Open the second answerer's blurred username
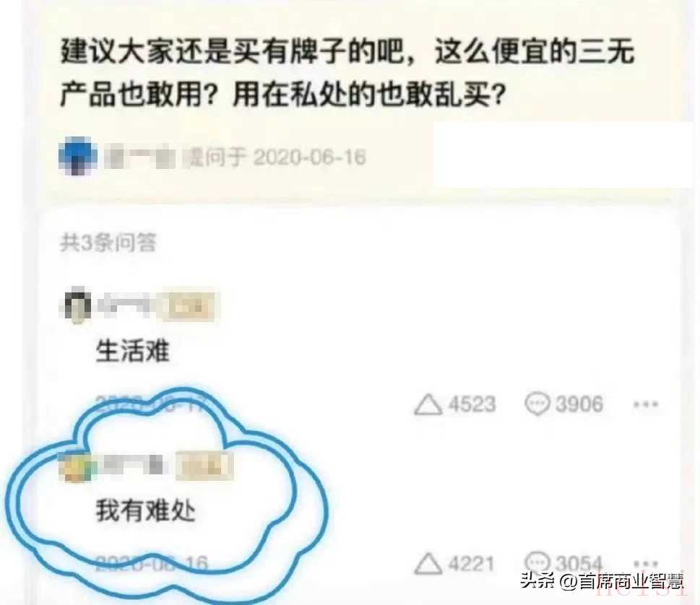Viewport: 700px width, 605px height. tap(134, 466)
